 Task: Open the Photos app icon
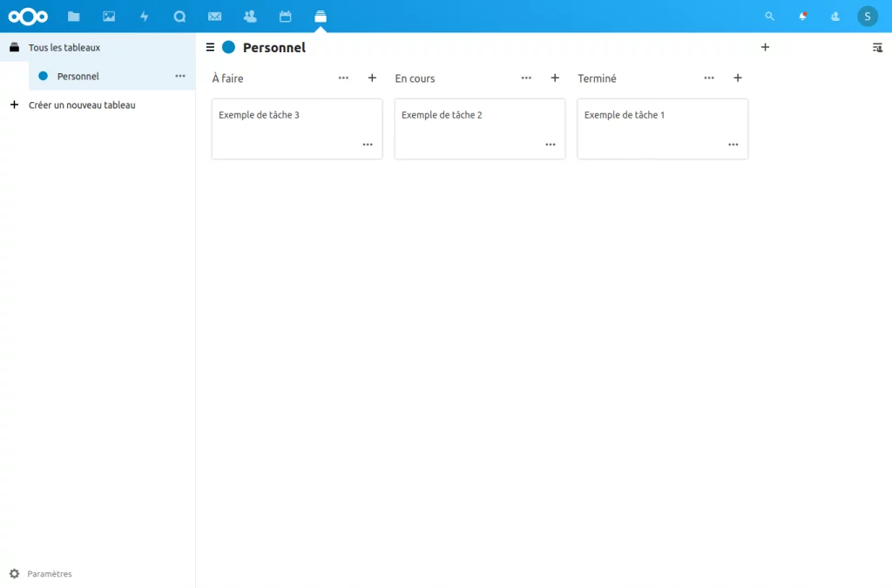[x=109, y=17]
